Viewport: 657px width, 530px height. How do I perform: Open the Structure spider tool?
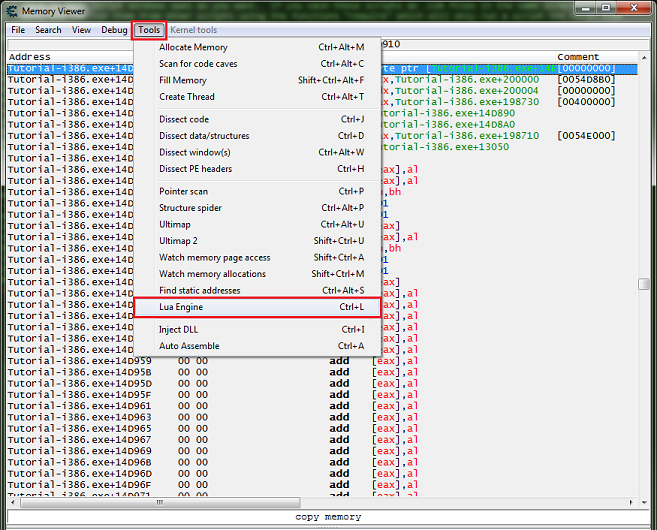(190, 208)
